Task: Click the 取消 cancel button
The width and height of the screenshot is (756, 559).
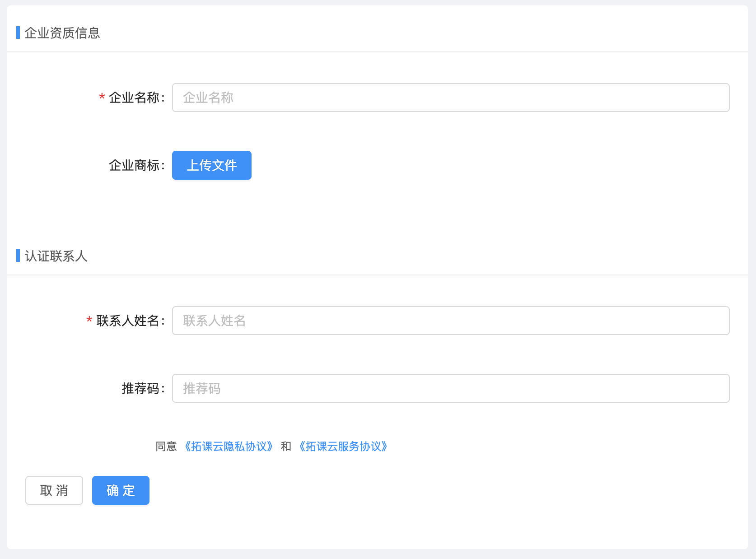Action: [54, 490]
